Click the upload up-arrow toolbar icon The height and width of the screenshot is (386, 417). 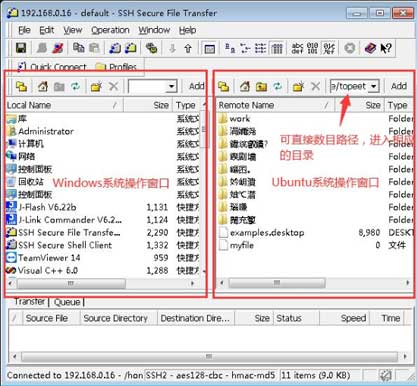[188, 49]
